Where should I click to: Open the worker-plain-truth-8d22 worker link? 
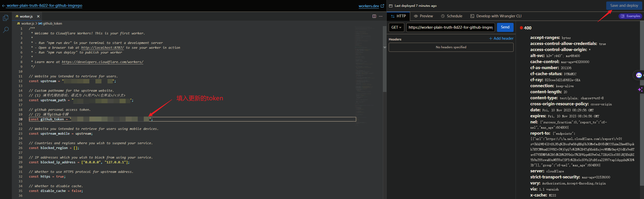pos(44,6)
